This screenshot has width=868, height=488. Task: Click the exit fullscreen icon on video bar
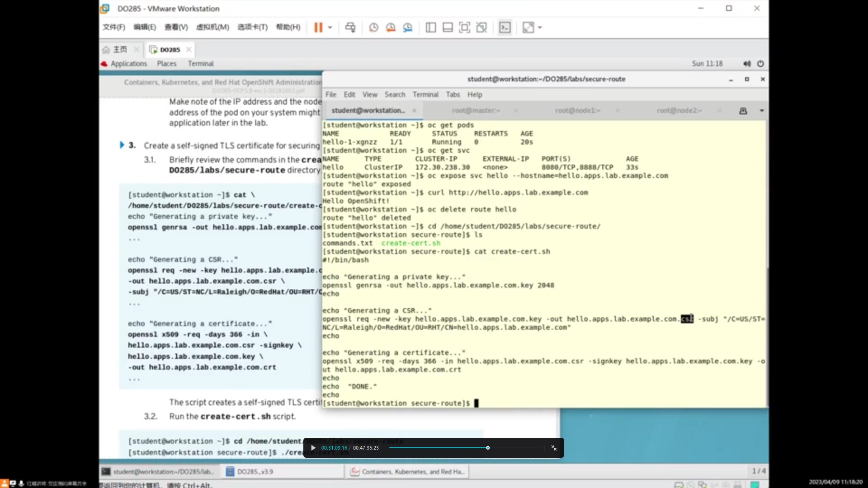coord(554,448)
